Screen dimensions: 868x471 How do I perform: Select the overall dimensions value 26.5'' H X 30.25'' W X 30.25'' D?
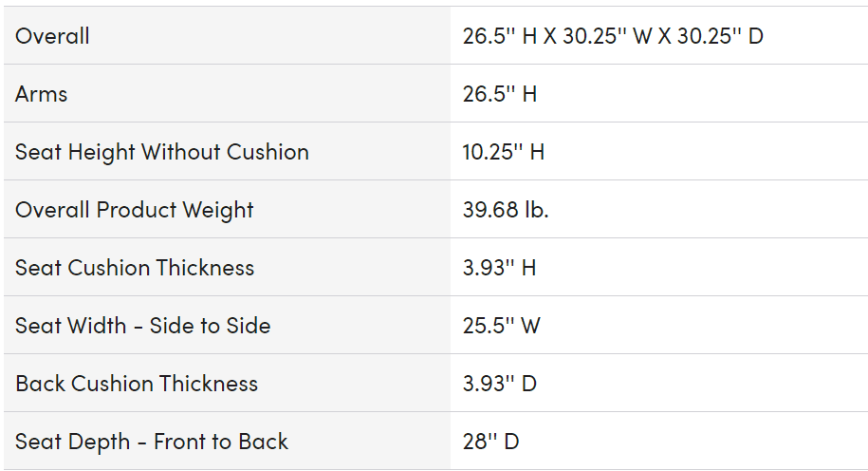click(613, 36)
